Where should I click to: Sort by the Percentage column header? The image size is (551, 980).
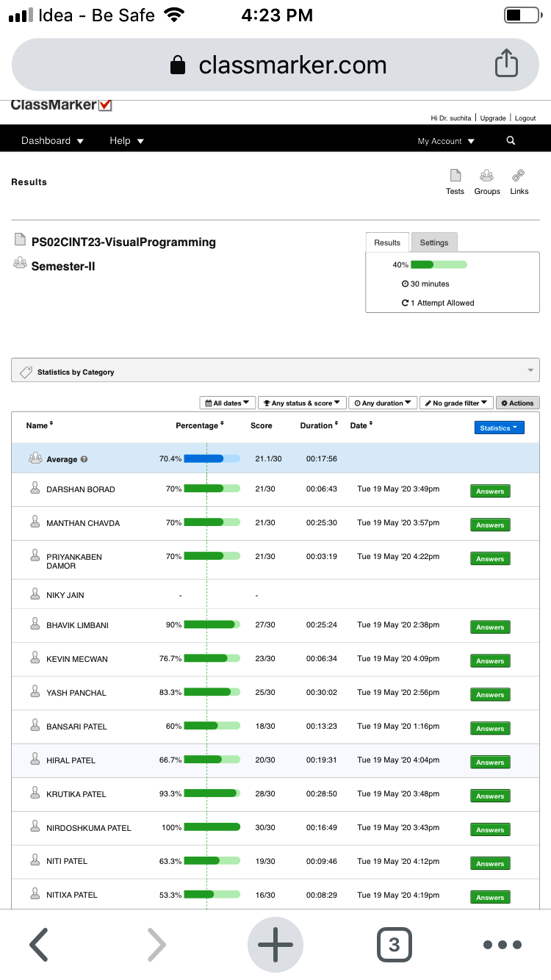pyautogui.click(x=199, y=425)
